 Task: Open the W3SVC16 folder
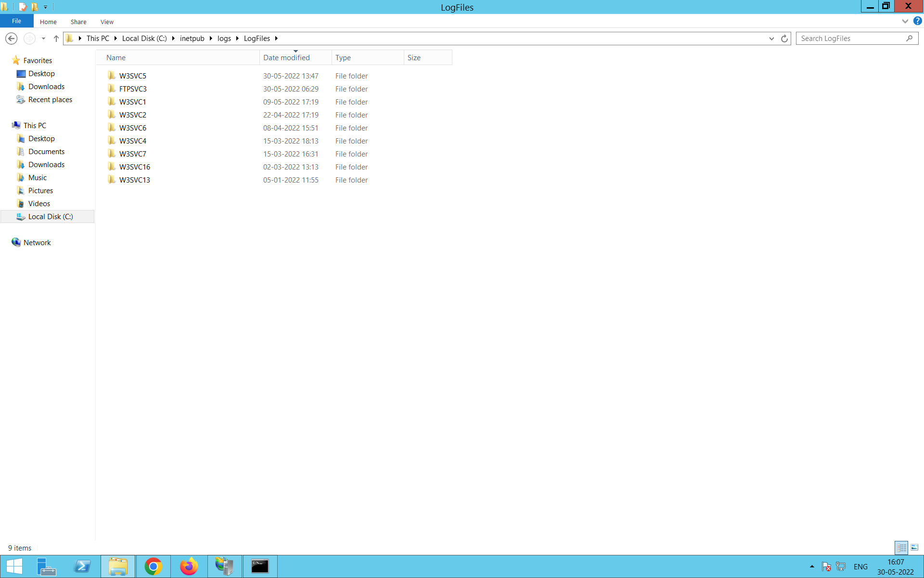point(135,167)
